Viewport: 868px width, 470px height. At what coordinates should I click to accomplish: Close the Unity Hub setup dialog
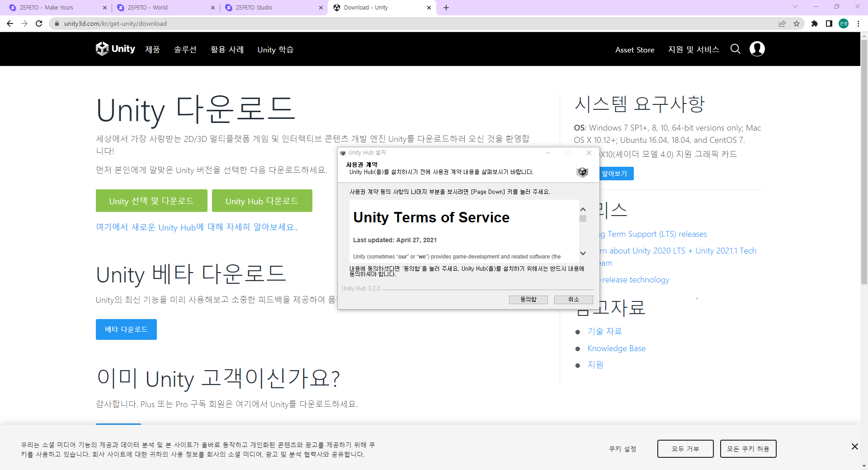(589, 153)
